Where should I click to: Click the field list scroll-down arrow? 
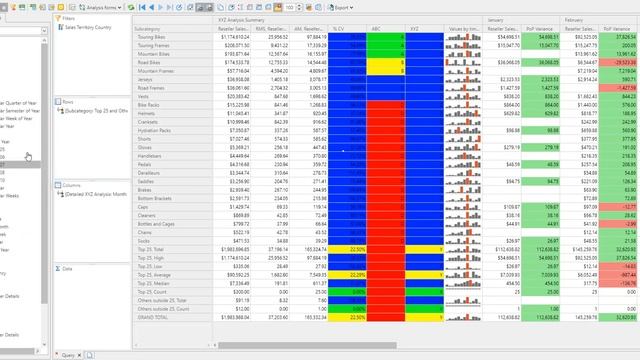point(44,345)
